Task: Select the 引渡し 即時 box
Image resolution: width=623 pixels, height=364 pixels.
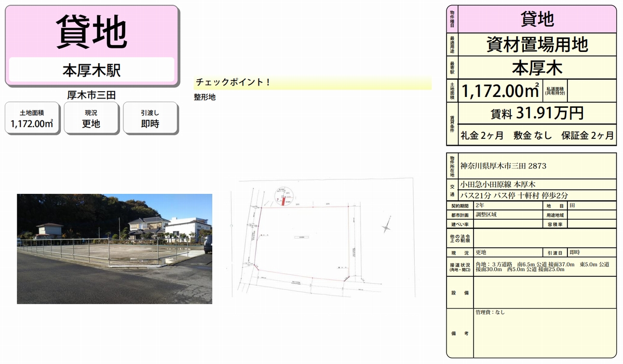Action: coord(150,119)
